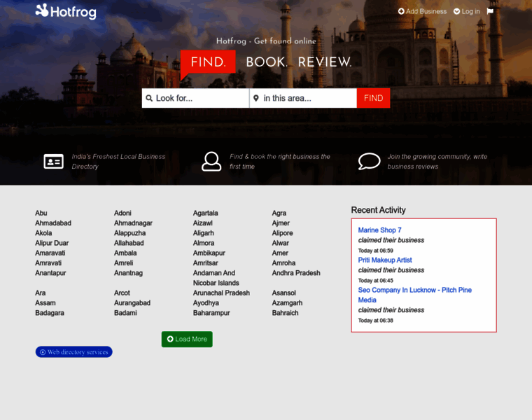Open the Ahmadnagar city link
The height and width of the screenshot is (420, 532).
(x=133, y=223)
